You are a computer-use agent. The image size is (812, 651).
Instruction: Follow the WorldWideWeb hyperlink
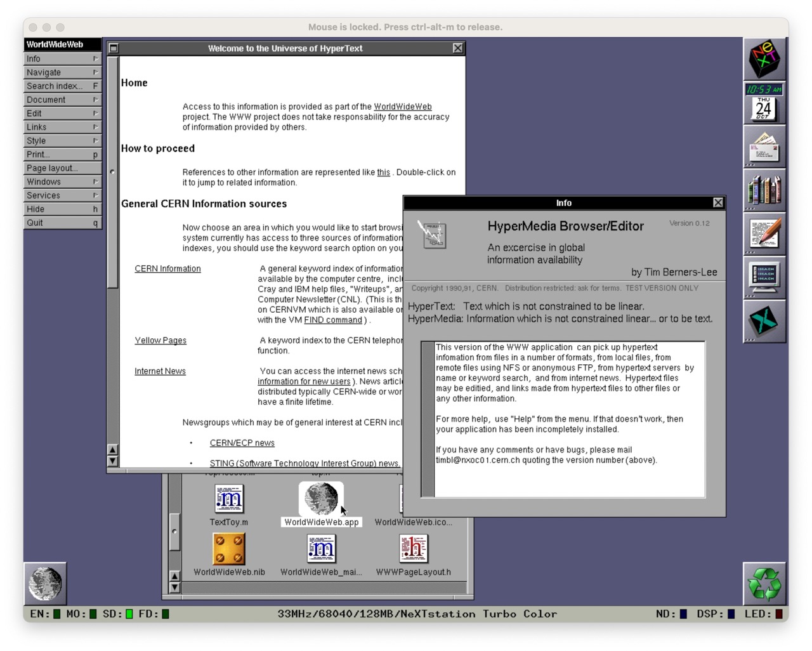point(402,107)
